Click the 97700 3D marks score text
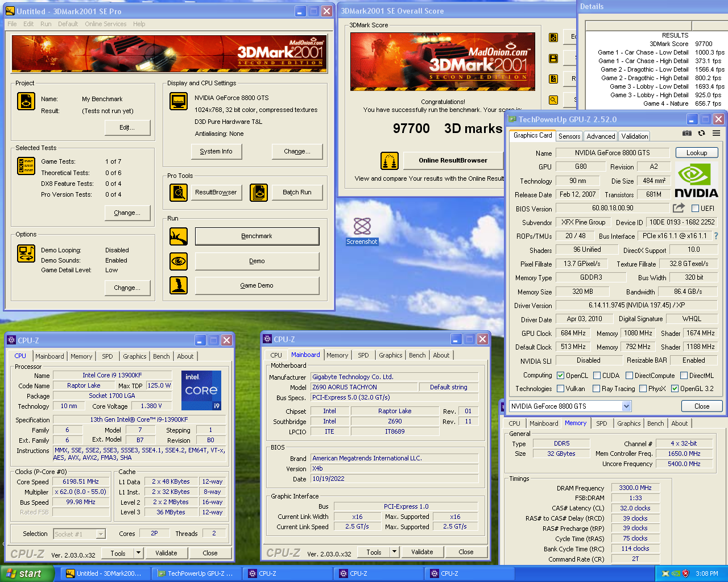The height and width of the screenshot is (582, 728). (x=448, y=128)
